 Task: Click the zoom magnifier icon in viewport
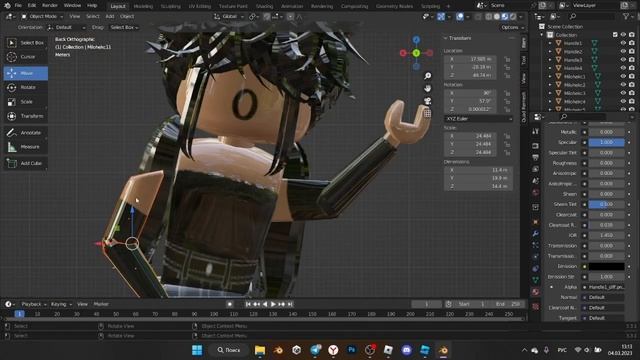(x=427, y=76)
